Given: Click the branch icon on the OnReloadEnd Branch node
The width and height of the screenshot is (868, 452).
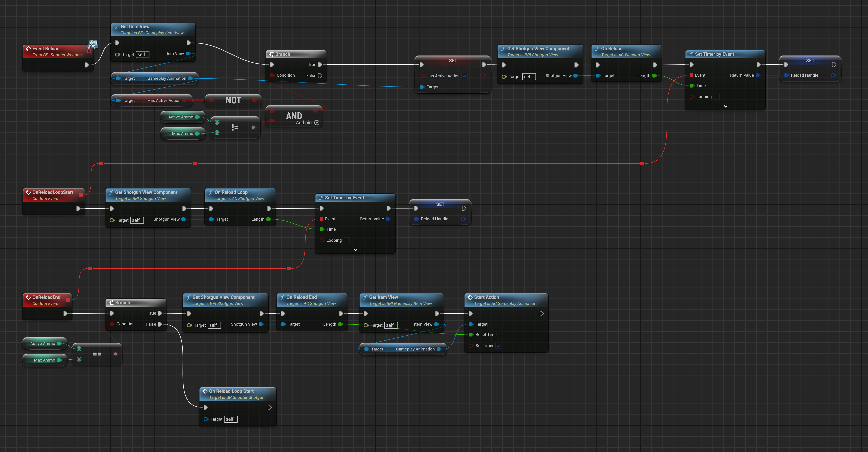Looking at the screenshot, I should coord(111,303).
